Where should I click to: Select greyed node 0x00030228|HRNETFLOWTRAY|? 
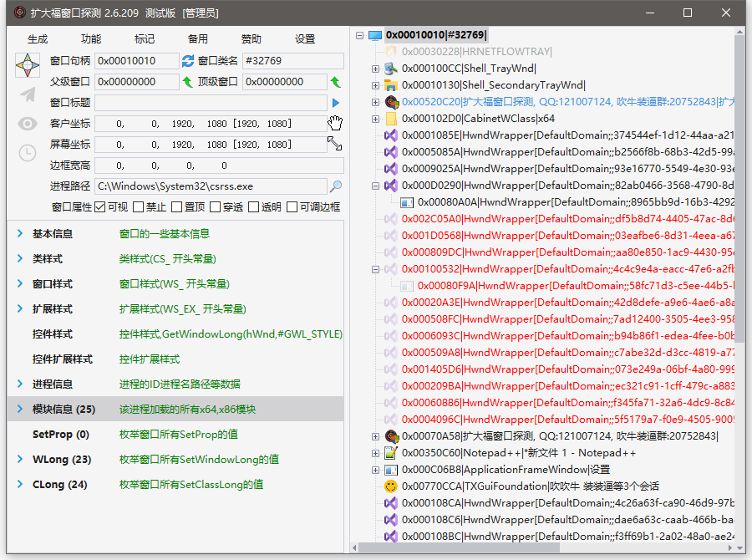point(477,52)
